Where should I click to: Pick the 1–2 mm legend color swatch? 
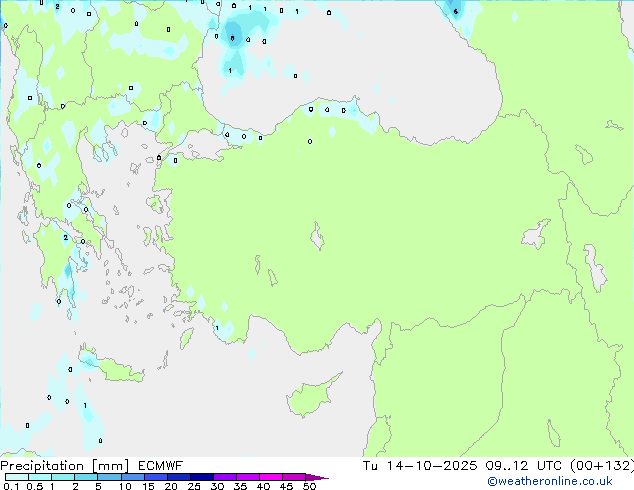(63, 477)
